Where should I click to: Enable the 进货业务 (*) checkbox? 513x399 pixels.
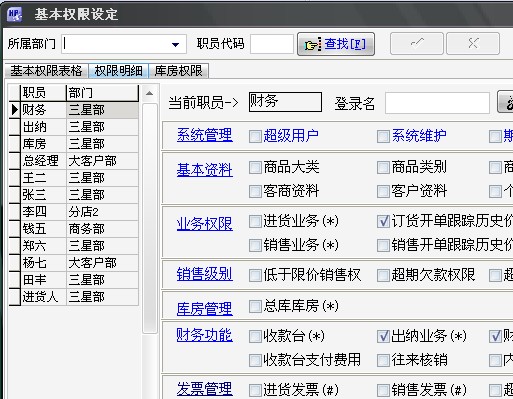(x=255, y=221)
